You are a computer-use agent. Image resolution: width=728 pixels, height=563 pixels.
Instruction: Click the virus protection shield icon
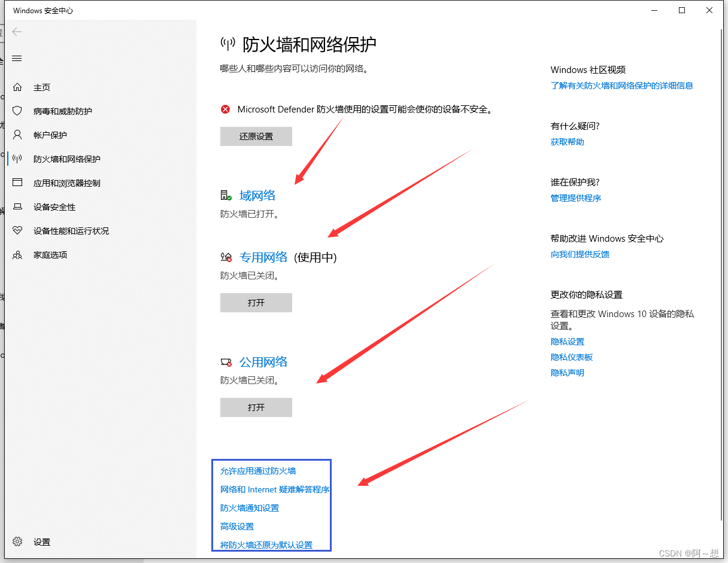[x=17, y=111]
